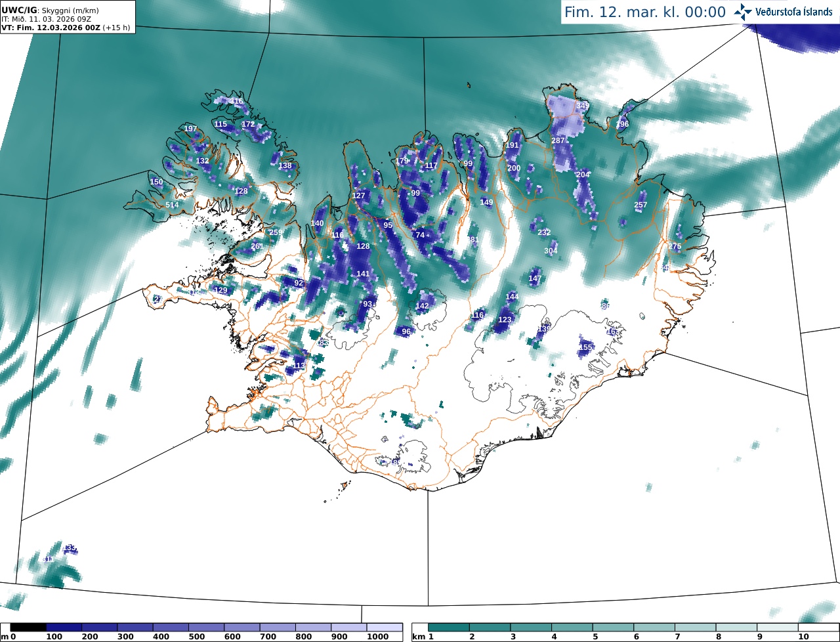840x642 pixels.
Task: Click the 123 visibility value on the map
Action: 505,320
